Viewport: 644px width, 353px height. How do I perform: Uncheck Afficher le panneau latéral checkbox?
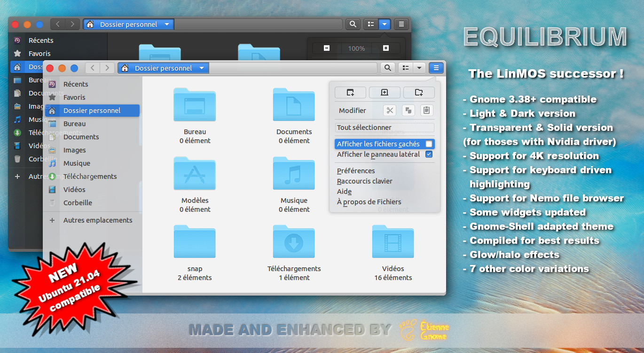coord(429,154)
